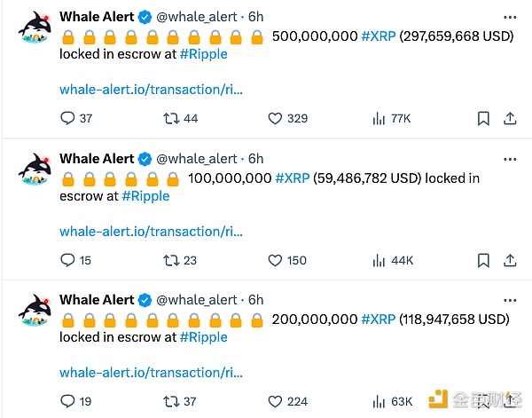Viewport: 532px width, 418px height.
Task: Reply to the 200,000,000 XRP tweet
Action: [x=67, y=401]
